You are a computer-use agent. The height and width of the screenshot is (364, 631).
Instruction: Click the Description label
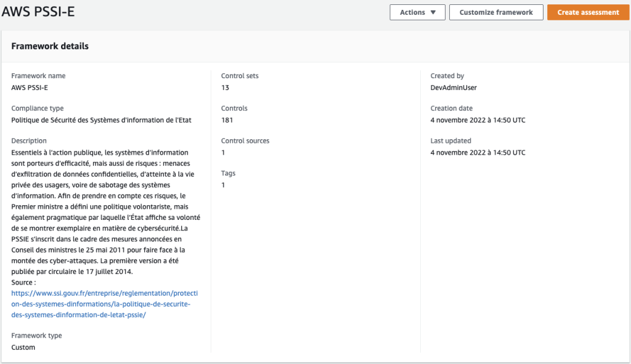click(x=29, y=141)
